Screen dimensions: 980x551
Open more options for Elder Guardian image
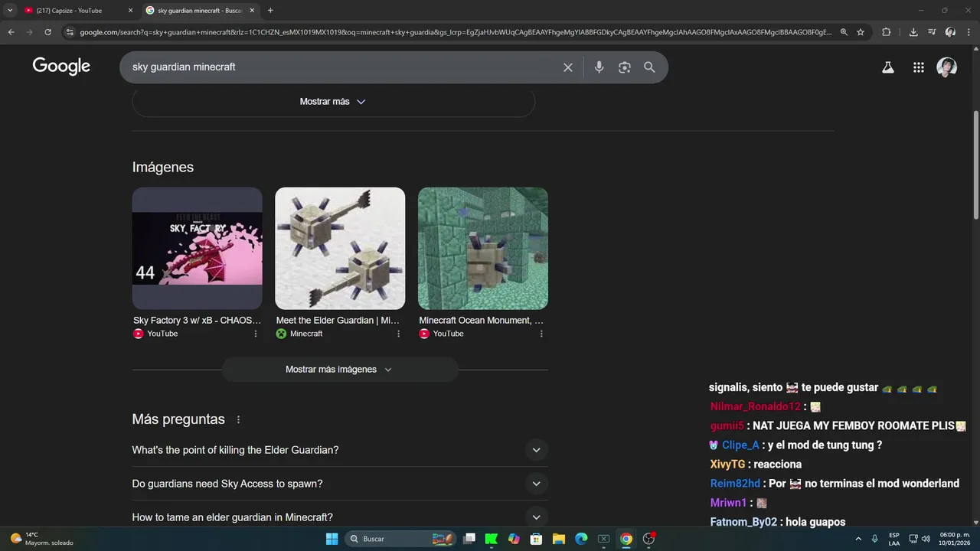click(398, 334)
